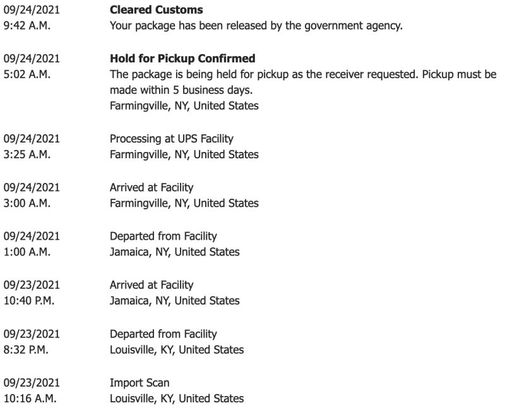This screenshot has height=420, width=505.
Task: Click Louisville, KY location under Import Scan
Action: 177,399
